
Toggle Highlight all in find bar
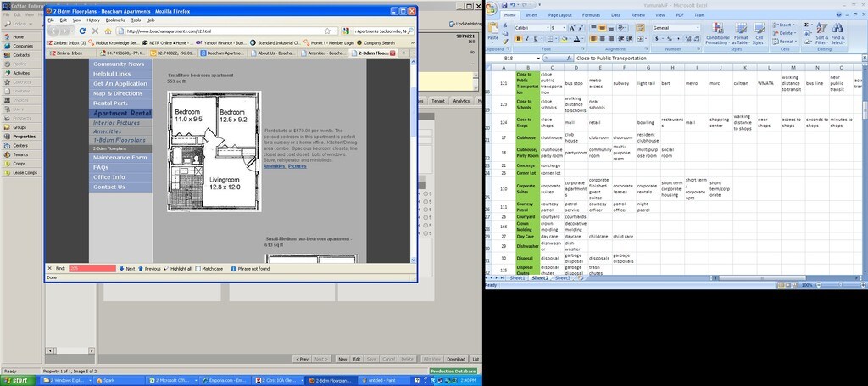pyautogui.click(x=166, y=268)
